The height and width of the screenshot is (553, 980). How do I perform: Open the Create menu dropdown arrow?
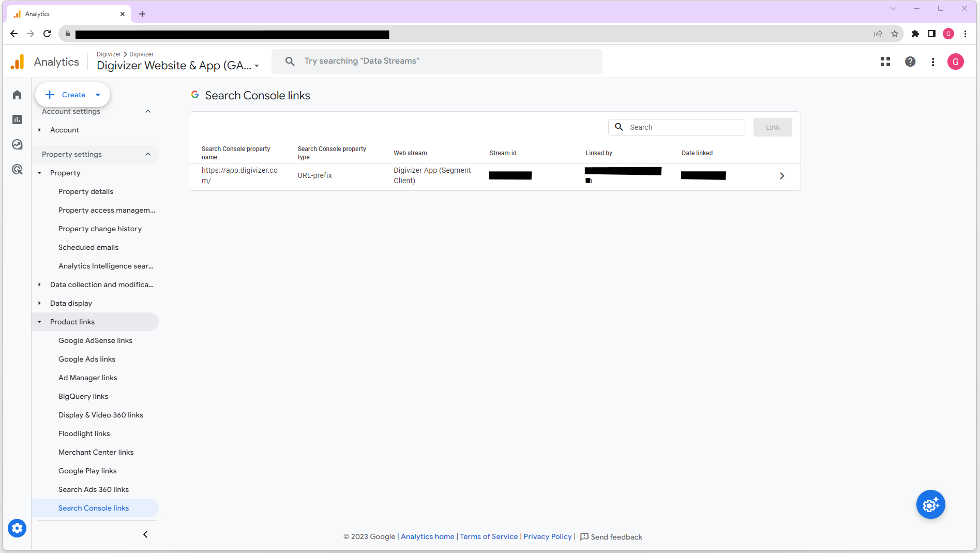click(98, 95)
